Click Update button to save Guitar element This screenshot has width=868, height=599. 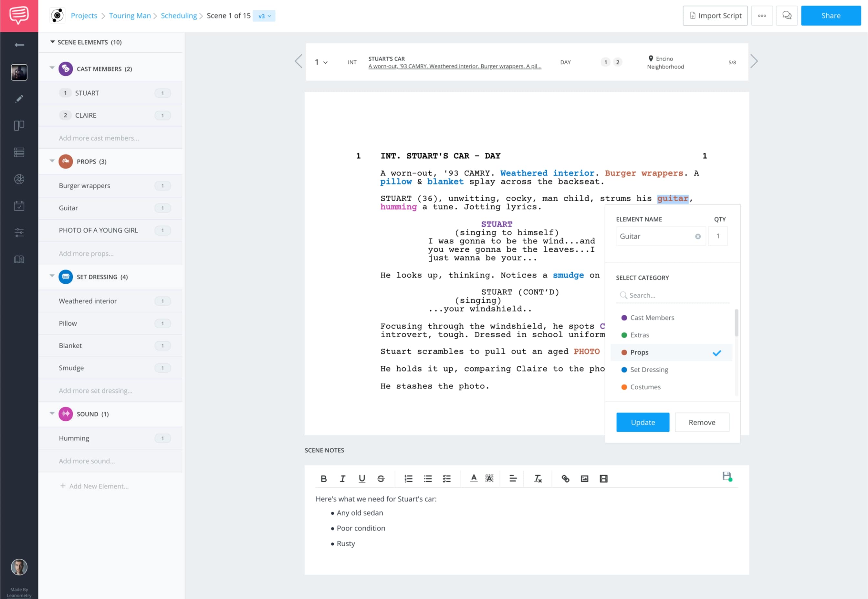coord(643,422)
